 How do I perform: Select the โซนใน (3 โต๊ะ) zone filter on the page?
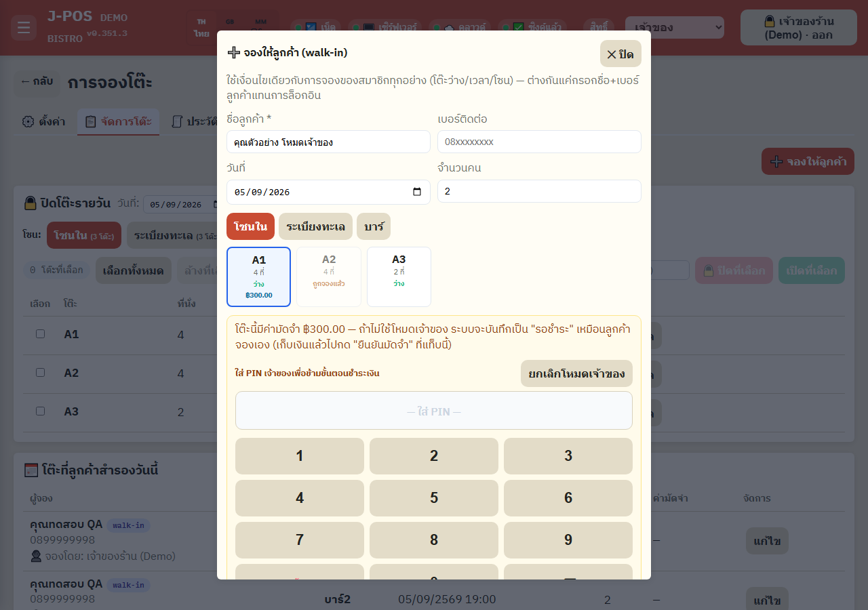pos(84,235)
